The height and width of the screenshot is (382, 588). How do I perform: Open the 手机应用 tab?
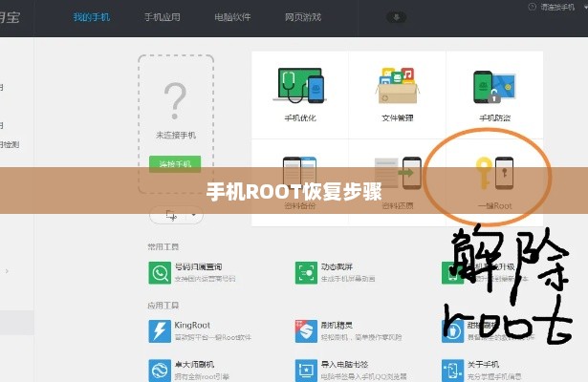[163, 17]
